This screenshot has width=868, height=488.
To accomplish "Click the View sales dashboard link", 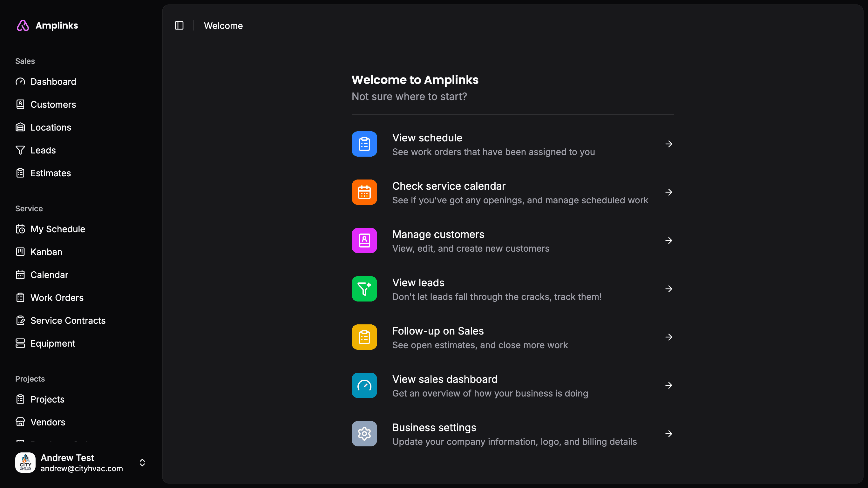I will (x=444, y=379).
